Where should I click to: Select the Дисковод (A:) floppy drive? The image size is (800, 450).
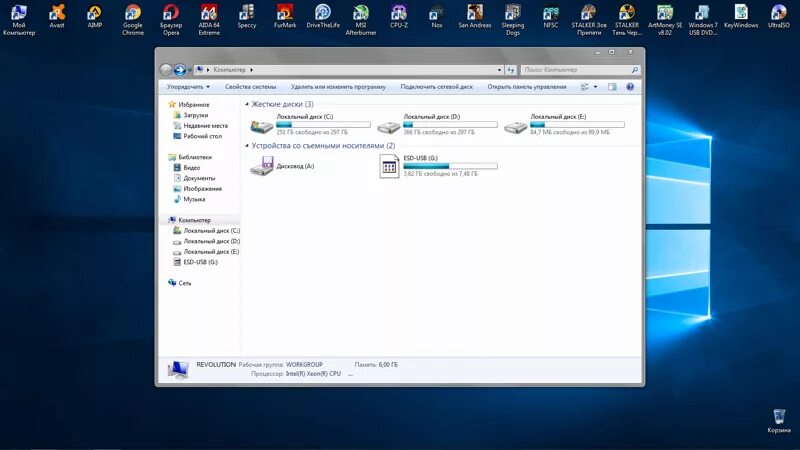(x=282, y=166)
